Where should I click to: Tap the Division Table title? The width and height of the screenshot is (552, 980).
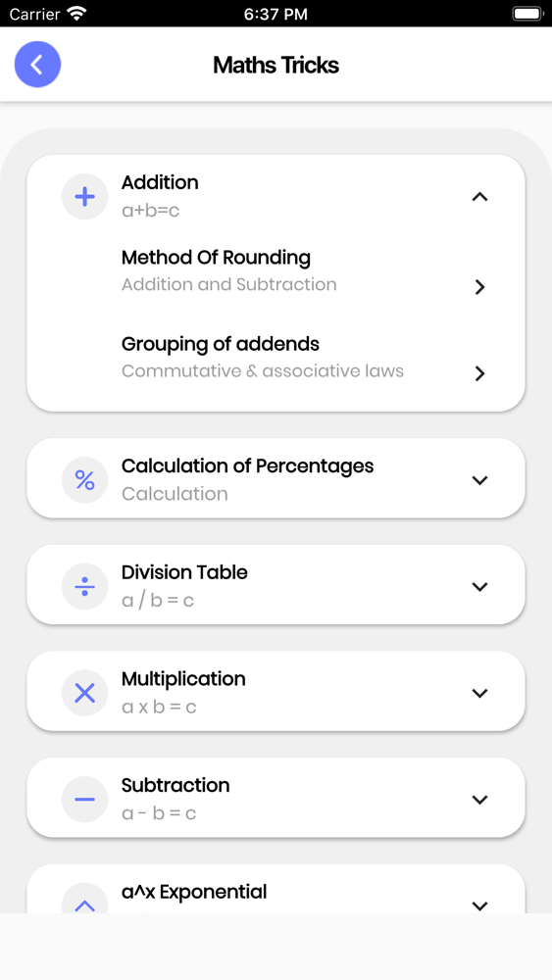pos(184,572)
